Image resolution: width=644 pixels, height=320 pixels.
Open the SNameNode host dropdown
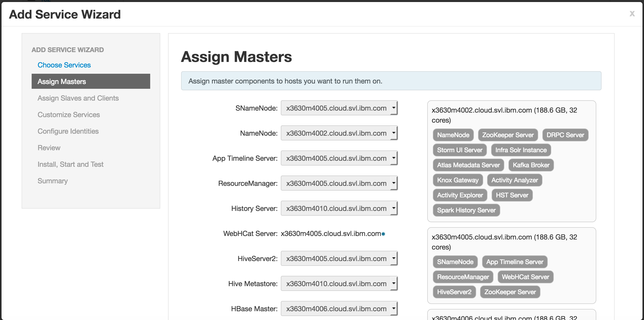[x=339, y=108]
